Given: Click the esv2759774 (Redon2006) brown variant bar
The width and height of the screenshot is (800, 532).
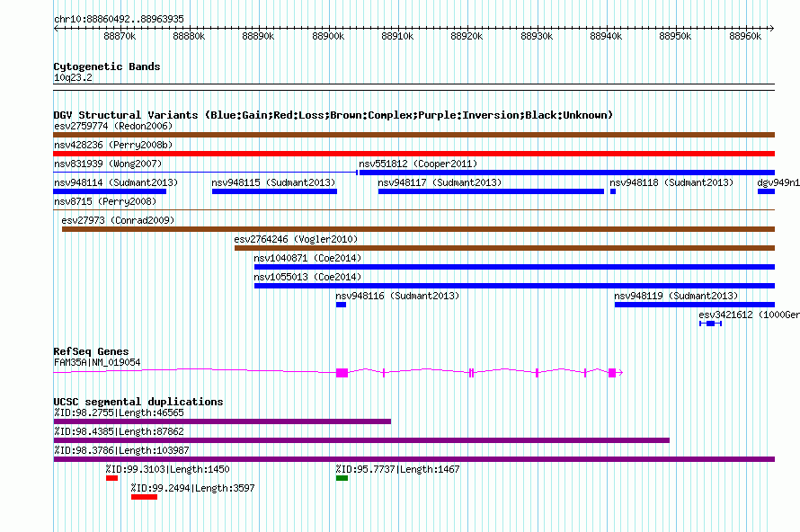Looking at the screenshot, I should (x=413, y=135).
